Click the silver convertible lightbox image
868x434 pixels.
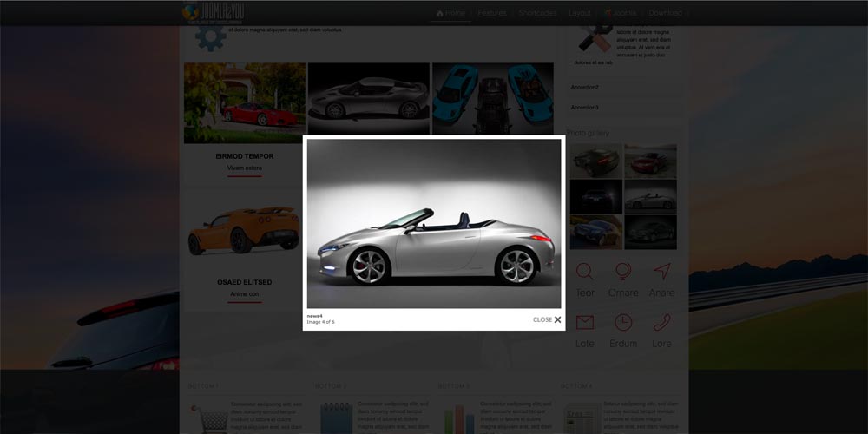click(434, 224)
